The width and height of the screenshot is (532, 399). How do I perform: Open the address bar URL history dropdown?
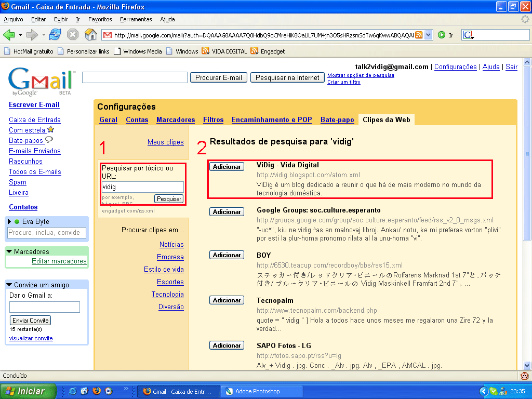429,35
